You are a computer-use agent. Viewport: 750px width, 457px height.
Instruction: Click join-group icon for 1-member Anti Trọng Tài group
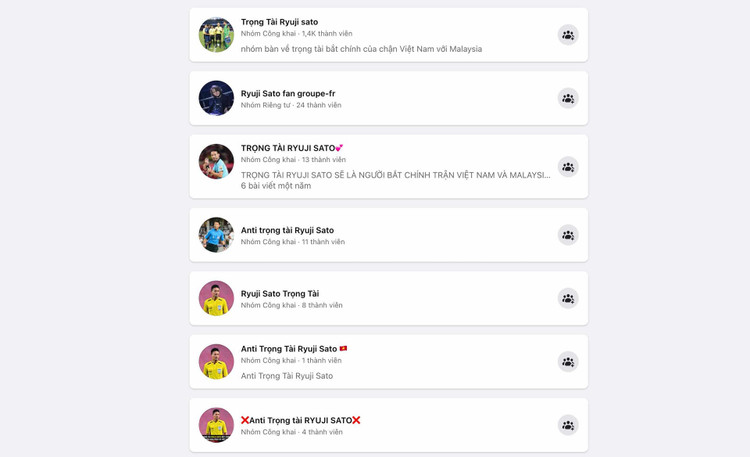pyautogui.click(x=568, y=361)
